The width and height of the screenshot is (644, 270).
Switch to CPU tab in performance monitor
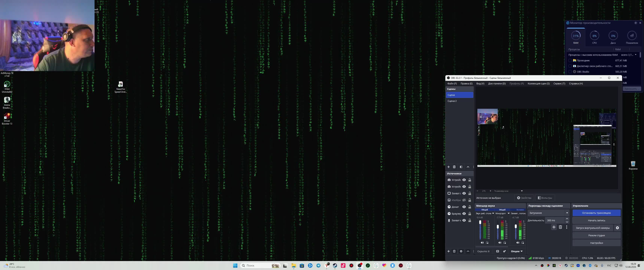[x=594, y=37]
